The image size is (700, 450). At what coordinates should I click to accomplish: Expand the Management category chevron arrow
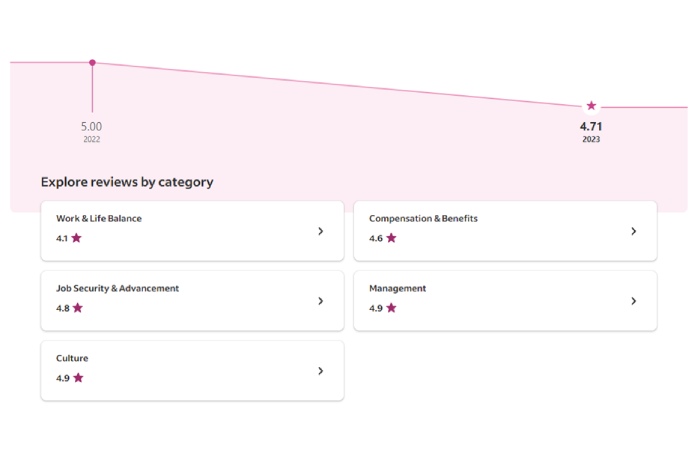click(x=633, y=301)
